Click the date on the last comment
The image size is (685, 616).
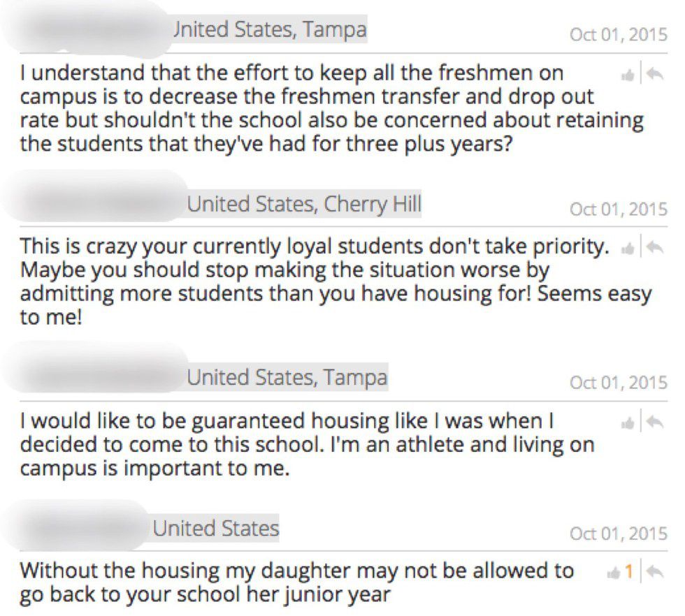tap(618, 534)
